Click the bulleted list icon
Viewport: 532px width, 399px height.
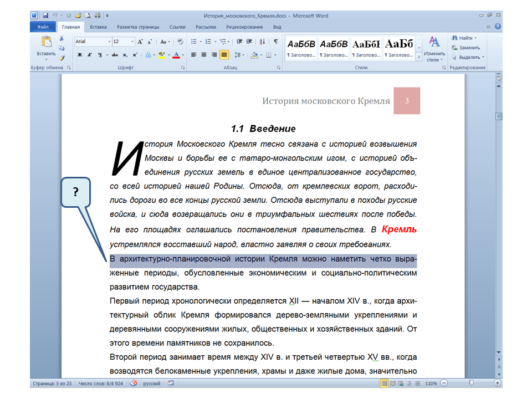point(193,42)
